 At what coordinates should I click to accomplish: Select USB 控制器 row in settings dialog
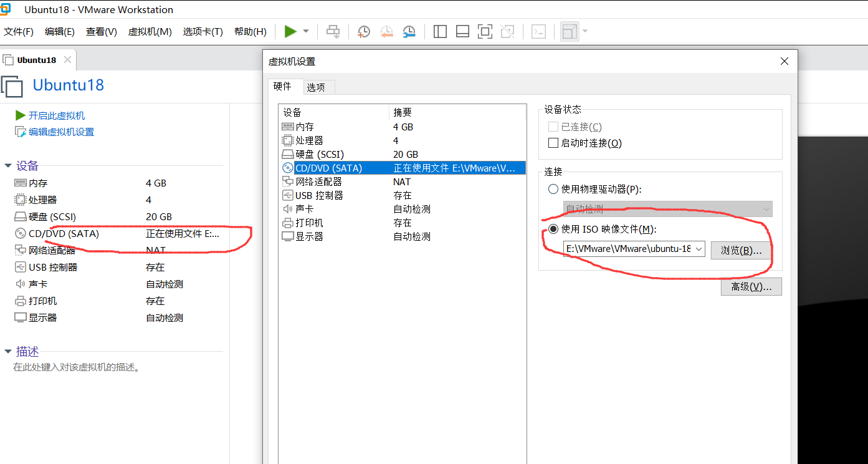point(402,195)
